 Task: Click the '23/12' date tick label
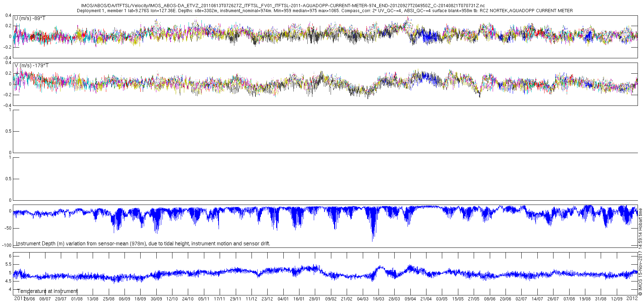pos(267,299)
